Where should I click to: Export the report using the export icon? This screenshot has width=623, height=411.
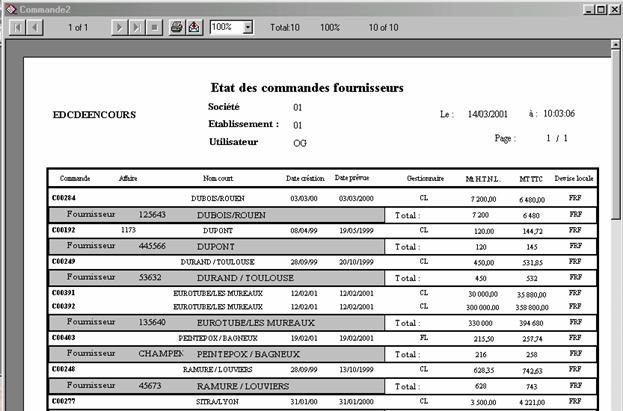[194, 27]
